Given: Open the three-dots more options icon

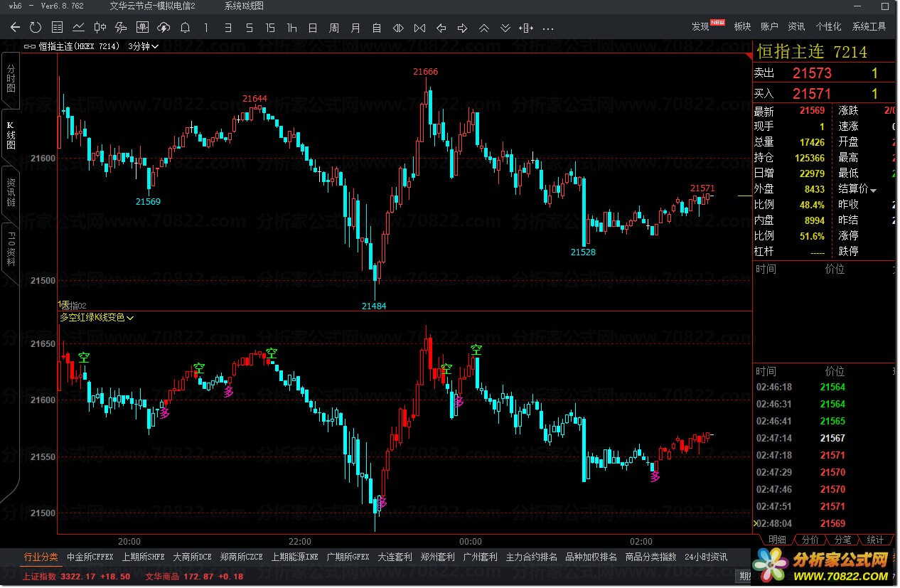Looking at the screenshot, I should point(548,28).
